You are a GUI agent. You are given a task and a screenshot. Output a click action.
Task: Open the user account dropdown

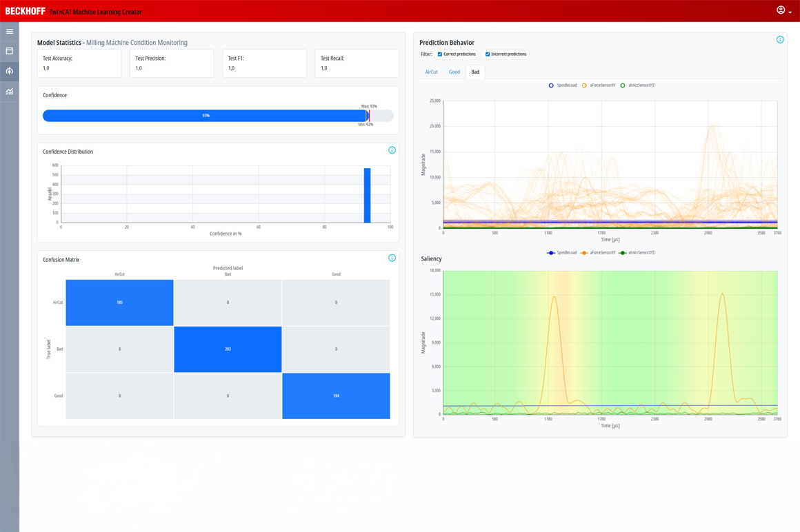pos(784,11)
